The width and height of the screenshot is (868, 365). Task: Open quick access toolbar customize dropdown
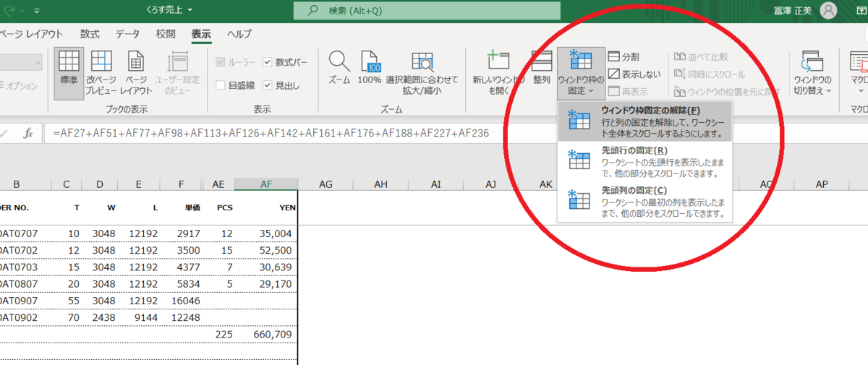(37, 11)
